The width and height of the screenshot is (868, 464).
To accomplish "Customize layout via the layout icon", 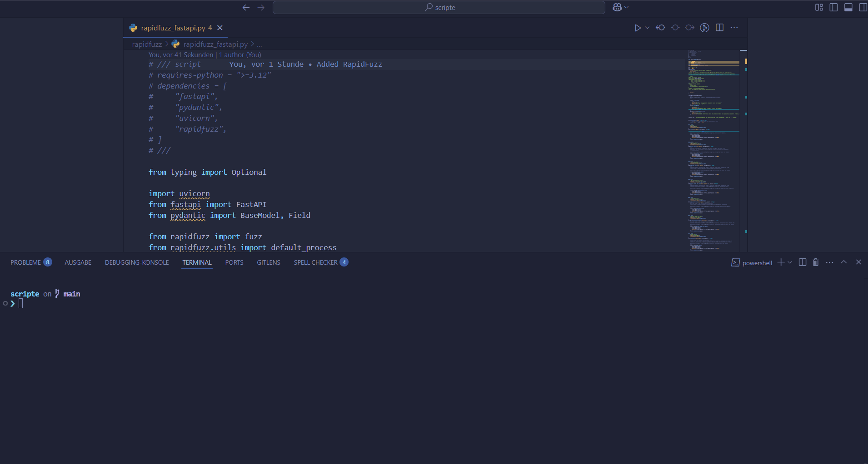I will tap(819, 7).
